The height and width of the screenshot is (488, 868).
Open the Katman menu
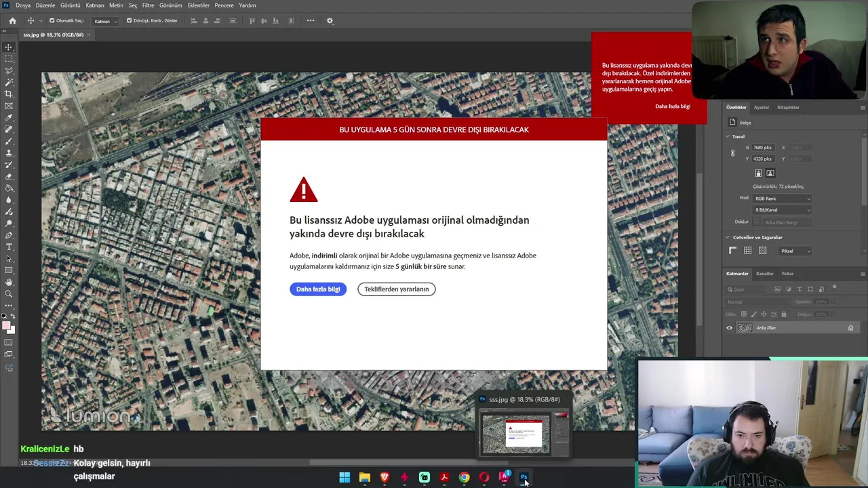pos(95,5)
